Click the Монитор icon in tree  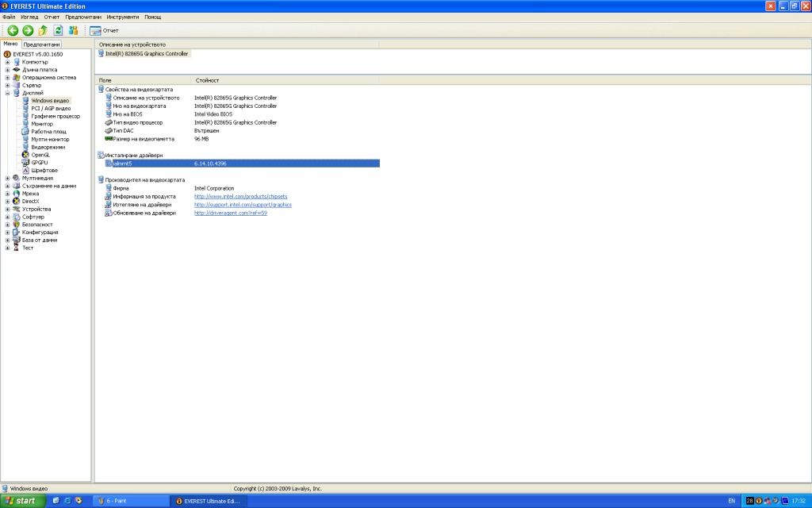(x=25, y=124)
